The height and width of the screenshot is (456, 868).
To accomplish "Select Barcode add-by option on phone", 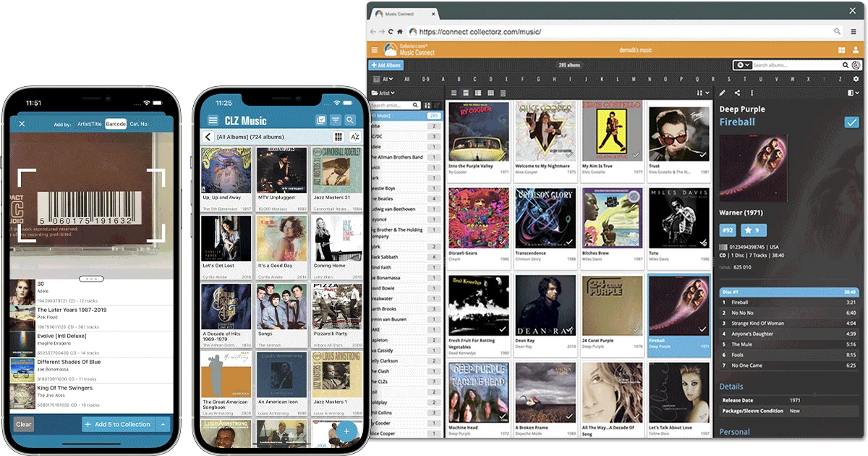I will click(116, 124).
